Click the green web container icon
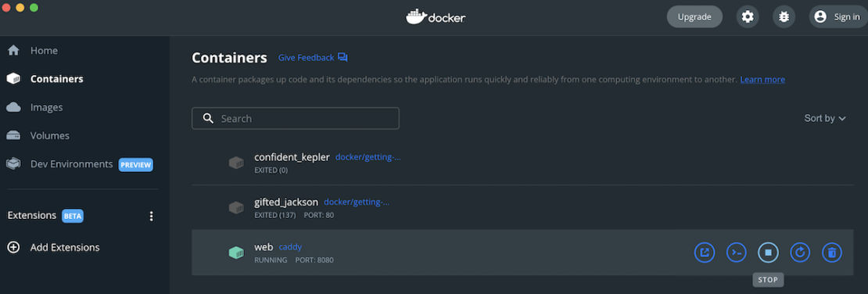Viewport: 868px width, 294px height. pos(236,253)
